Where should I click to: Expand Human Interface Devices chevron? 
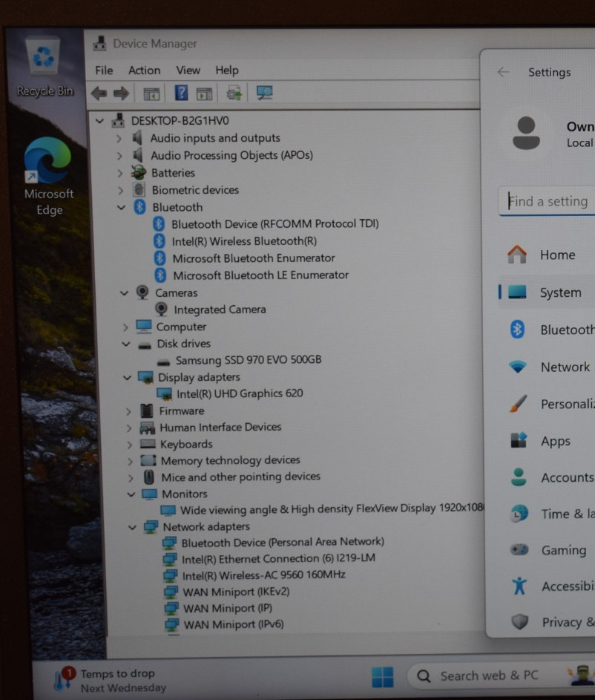(x=129, y=428)
